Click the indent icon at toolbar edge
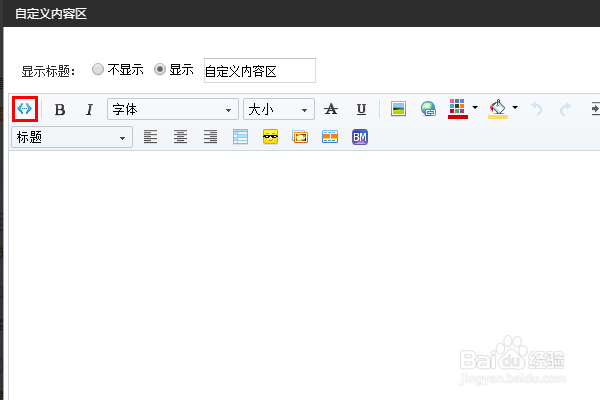This screenshot has width=600, height=400. click(595, 109)
